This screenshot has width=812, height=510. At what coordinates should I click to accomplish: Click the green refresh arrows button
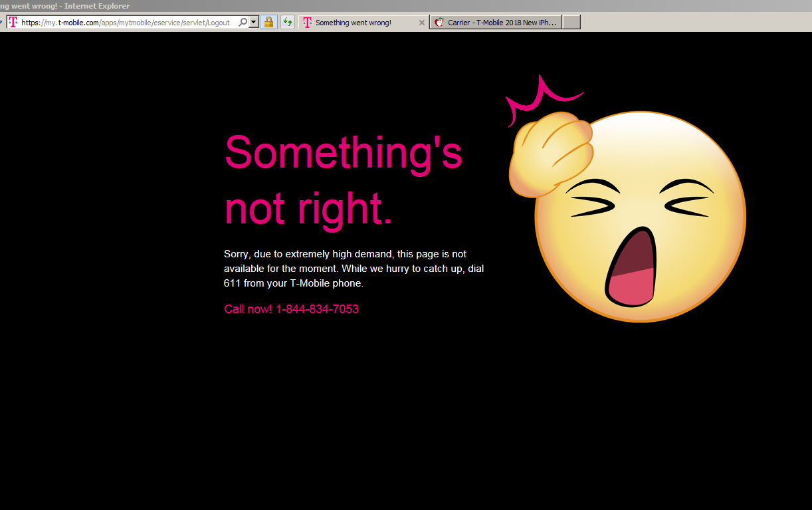point(288,22)
